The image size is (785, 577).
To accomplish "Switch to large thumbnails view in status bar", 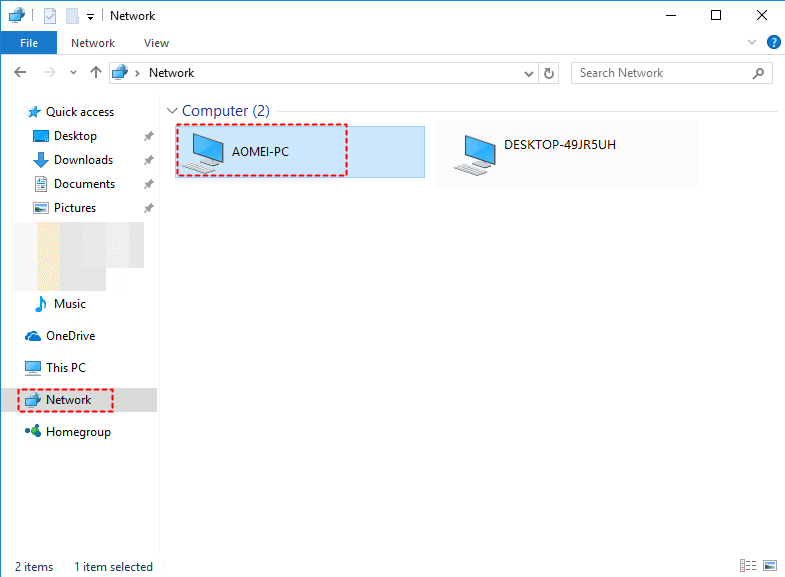I will [x=770, y=565].
